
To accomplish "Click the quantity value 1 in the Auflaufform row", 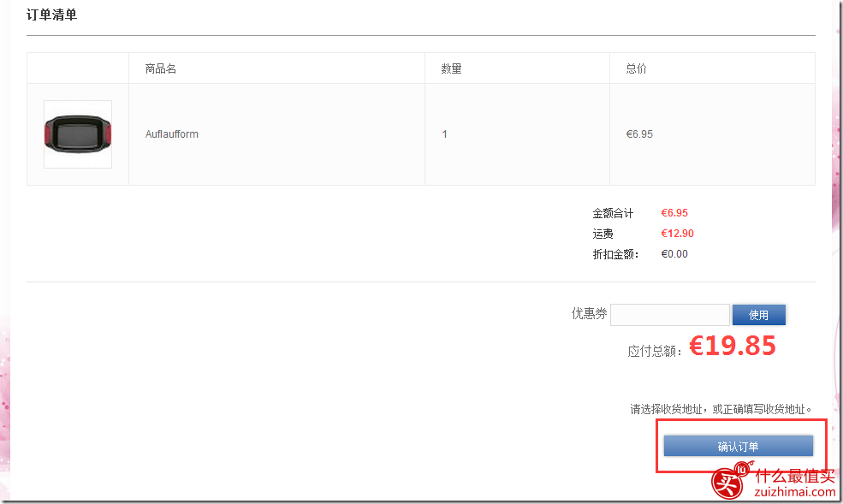I will coord(445,134).
